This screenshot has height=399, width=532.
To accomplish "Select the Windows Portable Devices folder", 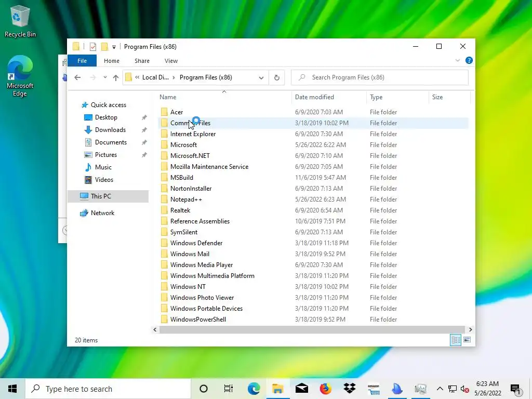I will pos(206,309).
